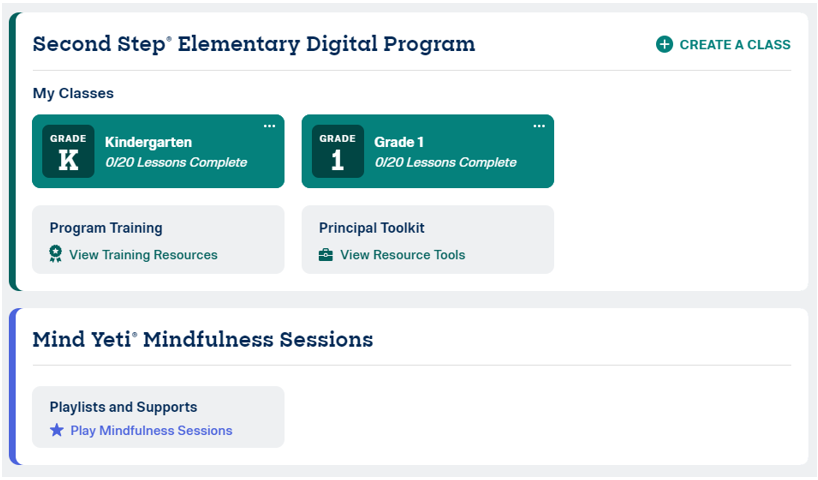Open the Grade 1 card's three-dot menu
Image resolution: width=818 pixels, height=480 pixels.
click(x=539, y=126)
